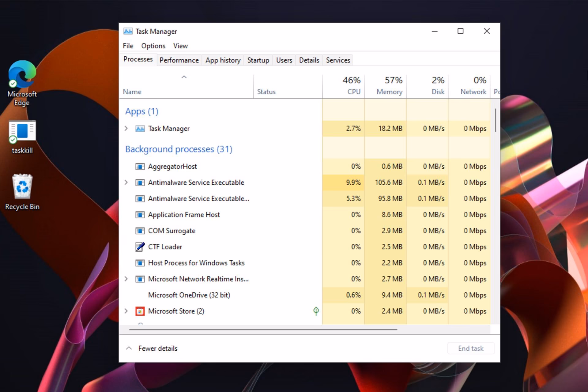
Task: Select the Processes tab
Action: pyautogui.click(x=138, y=59)
